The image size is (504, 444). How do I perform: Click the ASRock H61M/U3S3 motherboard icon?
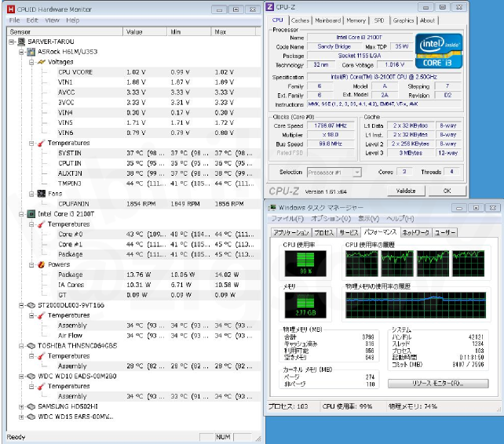31,52
